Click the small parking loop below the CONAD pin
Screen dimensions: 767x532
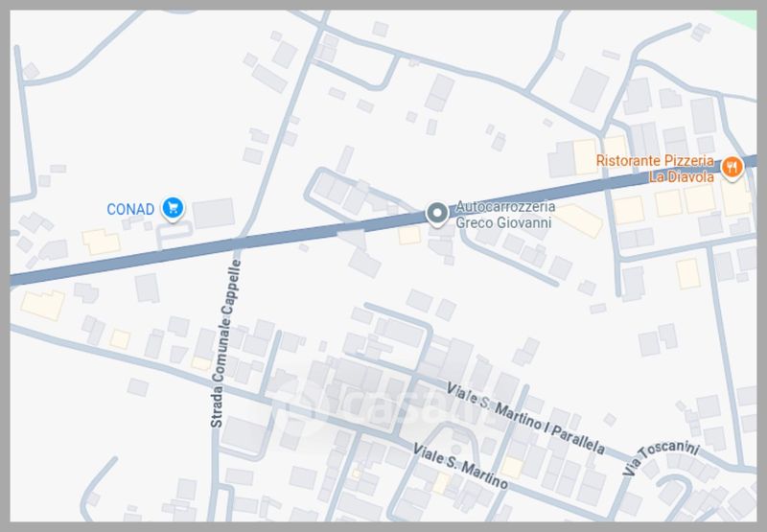[x=174, y=234]
